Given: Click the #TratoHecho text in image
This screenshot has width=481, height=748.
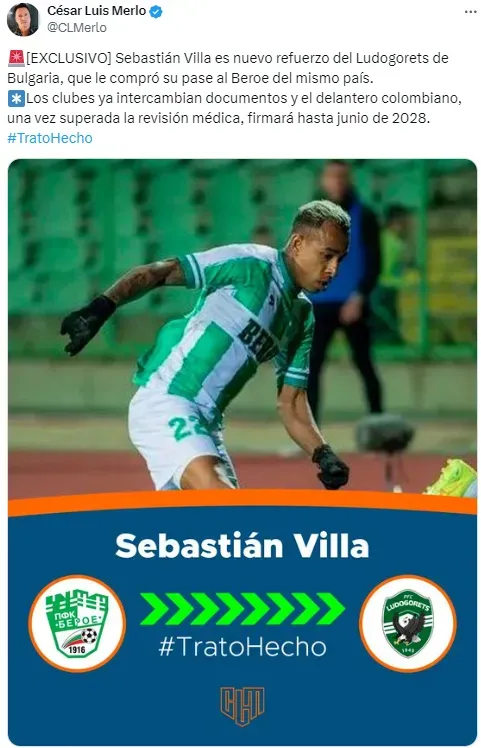Looking at the screenshot, I should [x=242, y=647].
